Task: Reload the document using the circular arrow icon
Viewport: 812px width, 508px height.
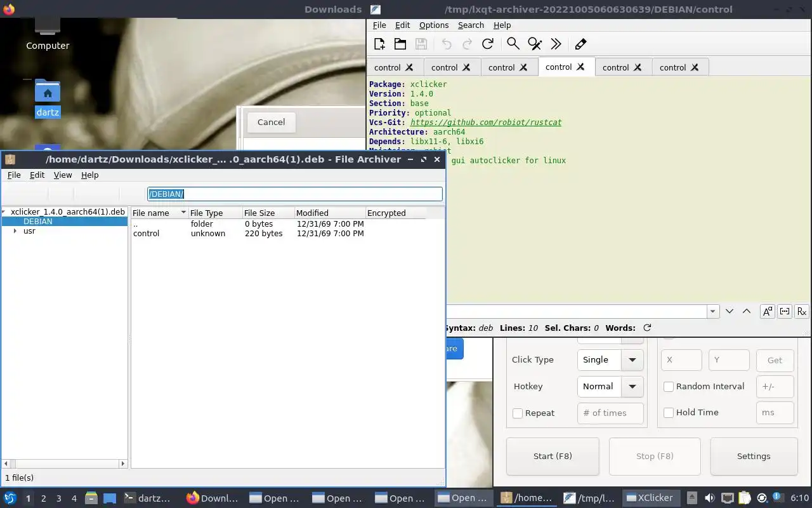Action: coord(488,44)
